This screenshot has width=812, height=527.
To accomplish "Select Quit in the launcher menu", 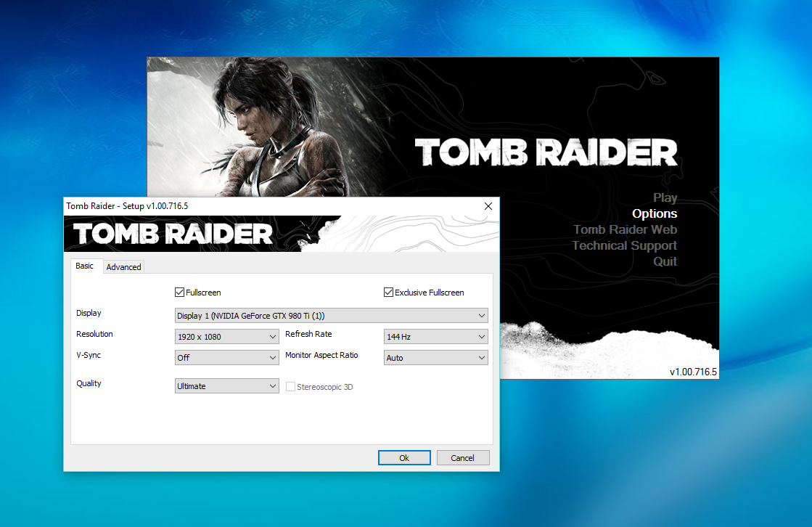I will (665, 262).
